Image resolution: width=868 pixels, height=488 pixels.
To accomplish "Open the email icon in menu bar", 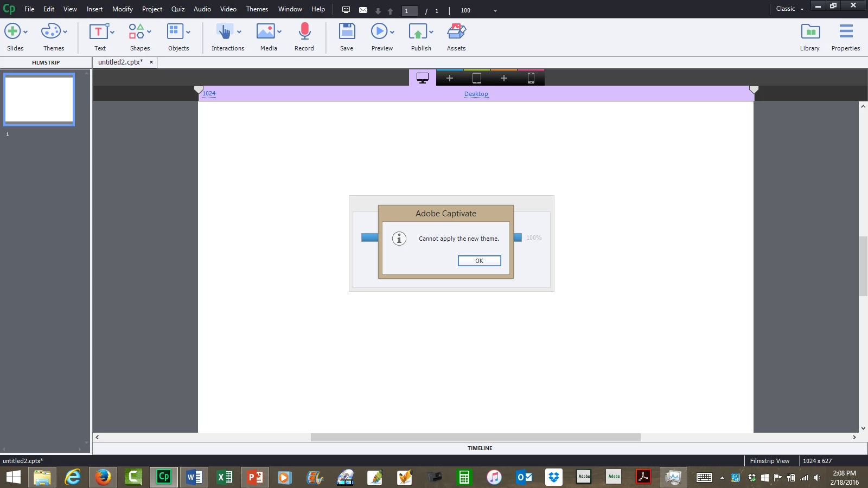I will click(x=363, y=10).
